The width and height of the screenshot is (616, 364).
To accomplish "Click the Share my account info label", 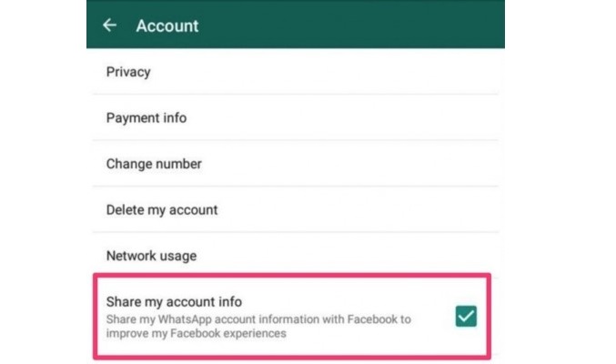I will click(x=174, y=302).
